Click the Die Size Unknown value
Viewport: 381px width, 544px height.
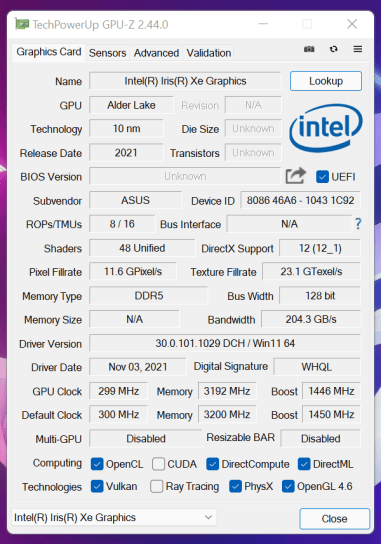pos(253,129)
